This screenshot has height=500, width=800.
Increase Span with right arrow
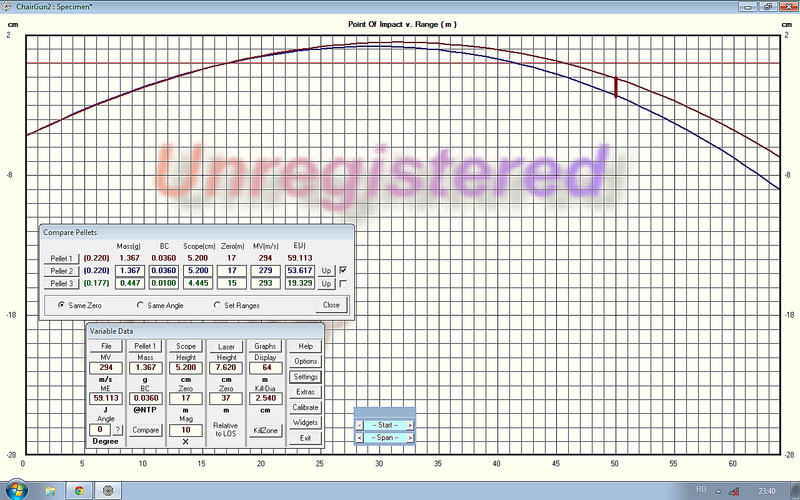[410, 438]
